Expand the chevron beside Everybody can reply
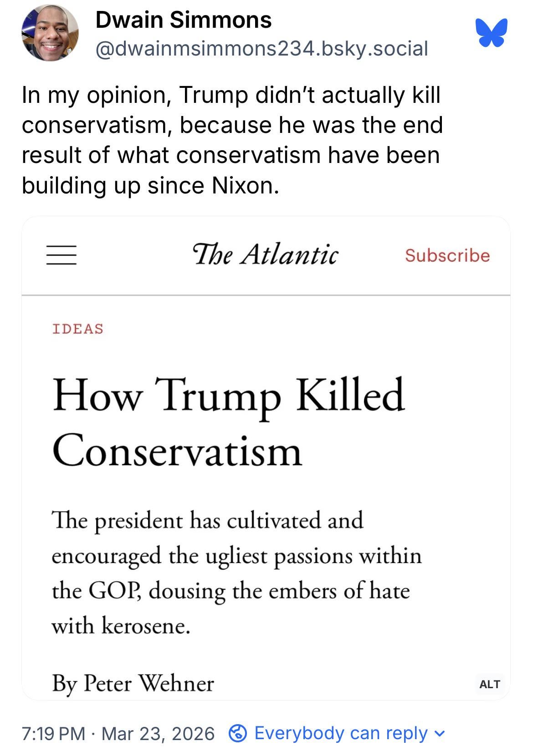The height and width of the screenshot is (756, 533). click(439, 733)
